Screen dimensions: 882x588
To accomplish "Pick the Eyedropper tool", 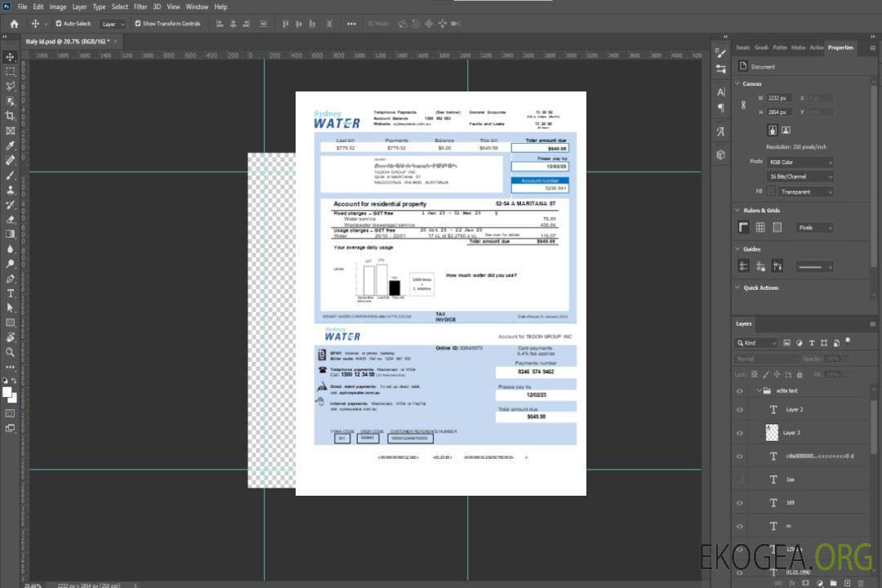I will pyautogui.click(x=11, y=145).
